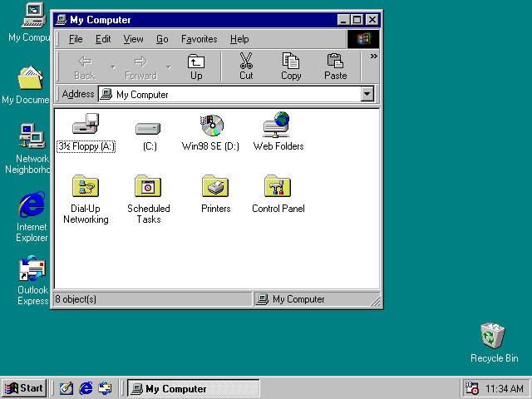Screen dimensions: 532x399
Task: Minimize the My Computer window
Action: point(343,20)
